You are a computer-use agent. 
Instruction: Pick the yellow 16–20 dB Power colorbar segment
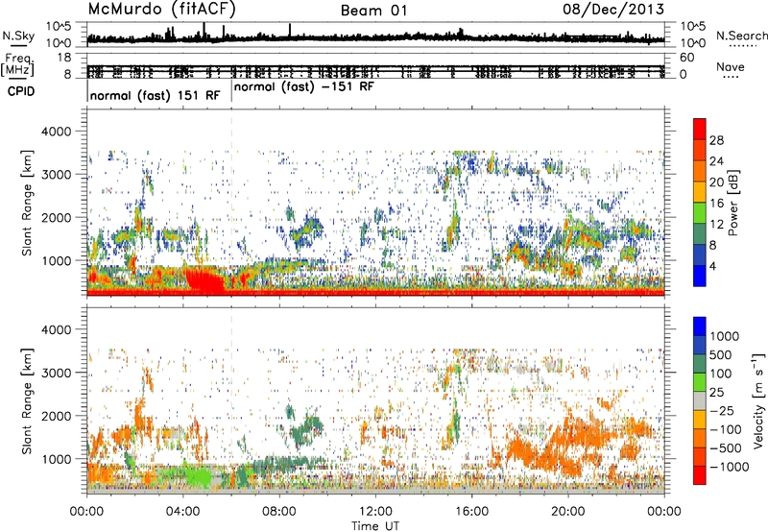(700, 192)
